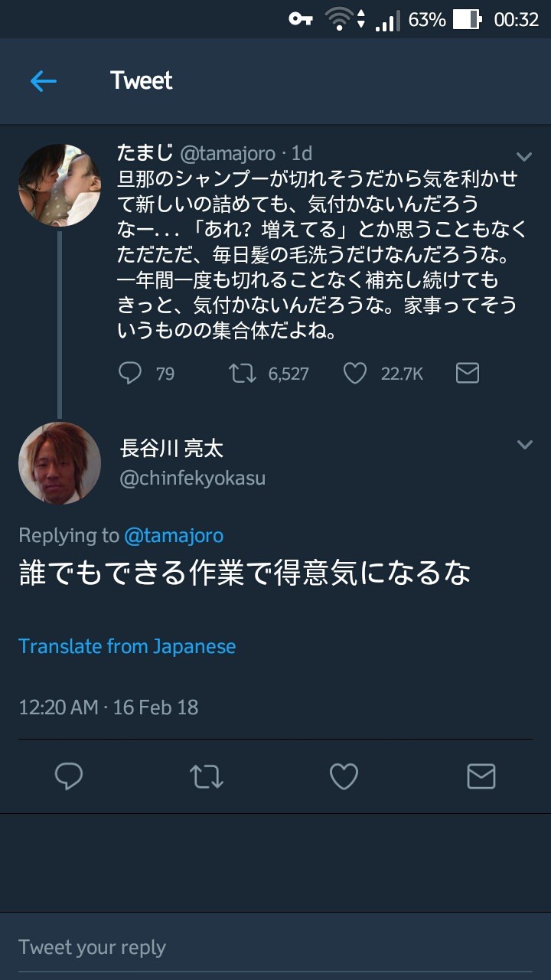This screenshot has height=980, width=551.
Task: Open tamajoro profile picture
Action: [60, 185]
